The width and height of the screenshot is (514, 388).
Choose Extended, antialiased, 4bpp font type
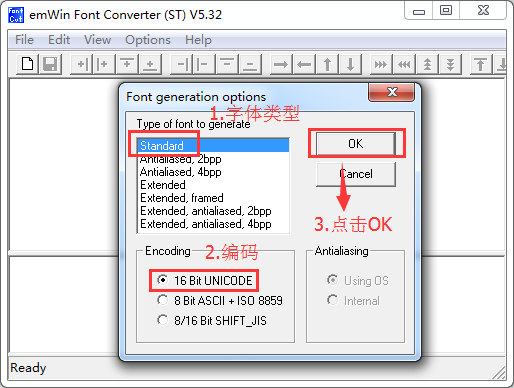tap(213, 224)
